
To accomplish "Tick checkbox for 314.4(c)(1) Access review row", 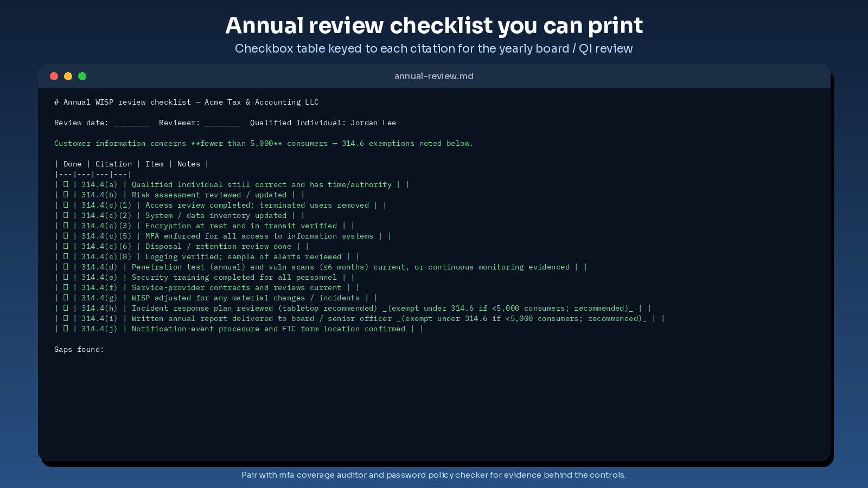I will 66,205.
